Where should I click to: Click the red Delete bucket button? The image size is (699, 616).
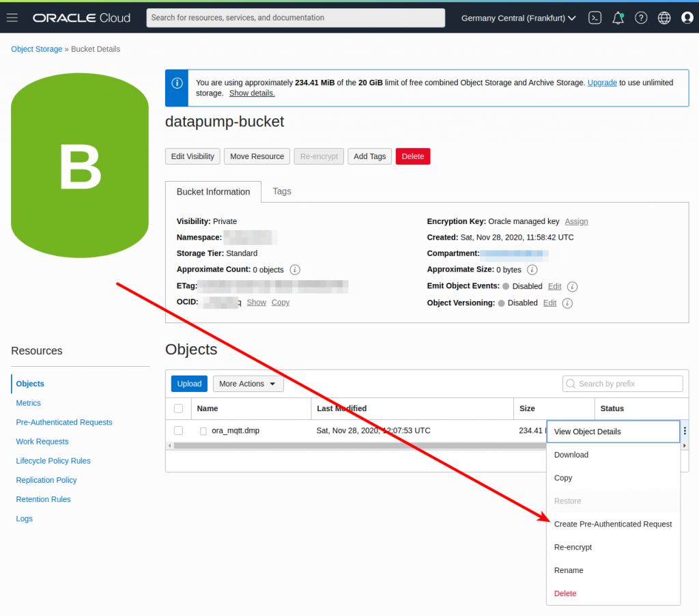413,156
